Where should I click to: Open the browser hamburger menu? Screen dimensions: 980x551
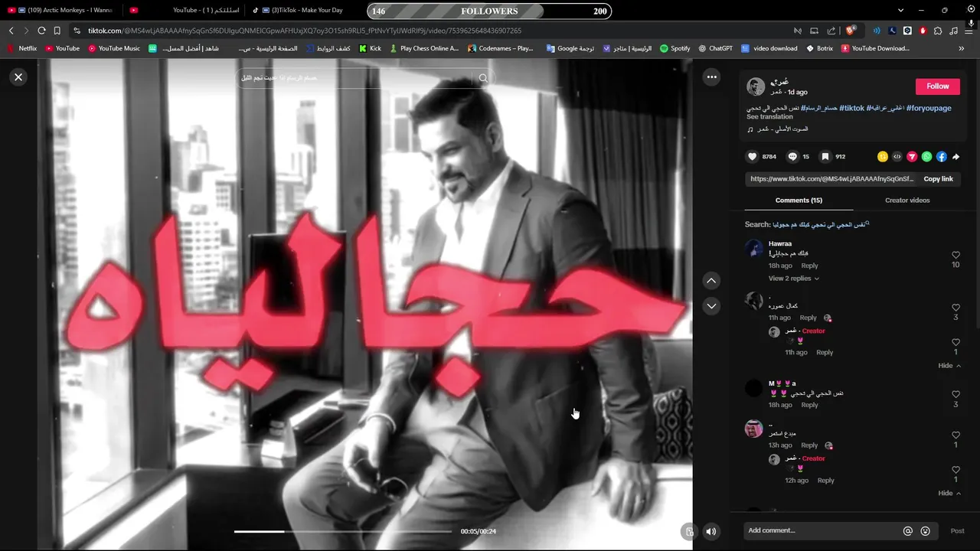969,31
